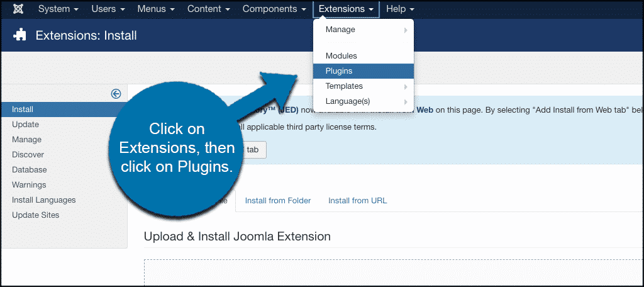Collapse the sidebar with the arrow icon
The height and width of the screenshot is (287, 644).
[116, 94]
